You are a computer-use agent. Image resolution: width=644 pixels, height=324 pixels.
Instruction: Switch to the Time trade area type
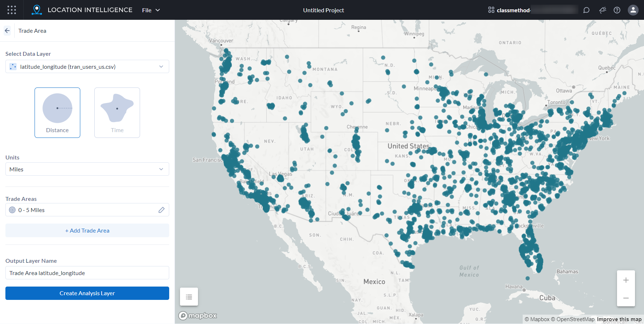click(x=117, y=112)
